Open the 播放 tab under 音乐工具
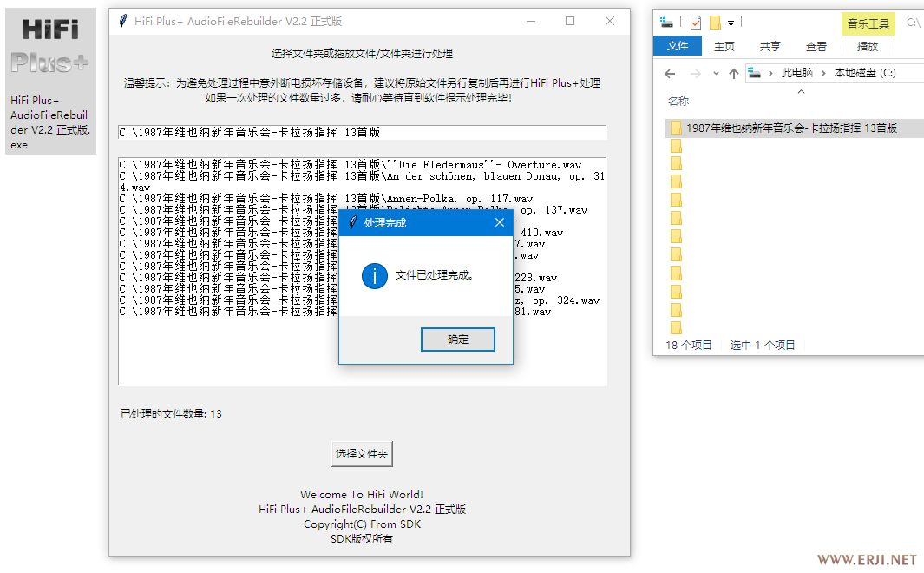Screen dimensions: 924x573 [x=867, y=46]
